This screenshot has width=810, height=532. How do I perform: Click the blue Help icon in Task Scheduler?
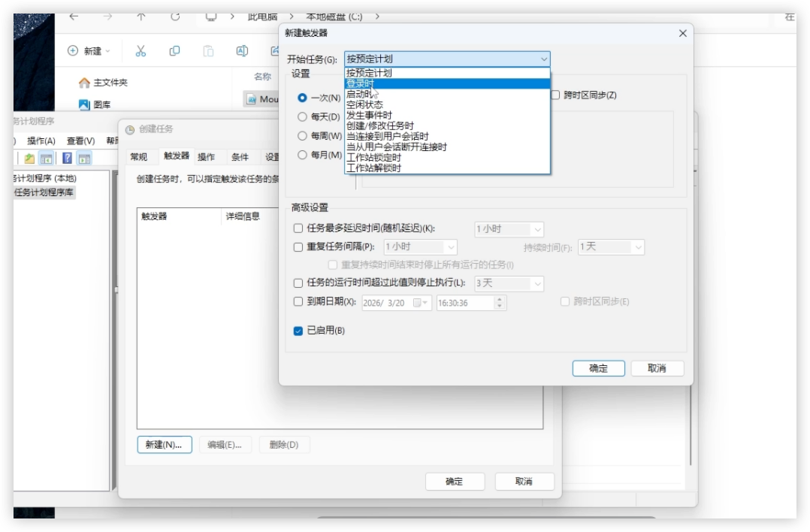tap(67, 159)
